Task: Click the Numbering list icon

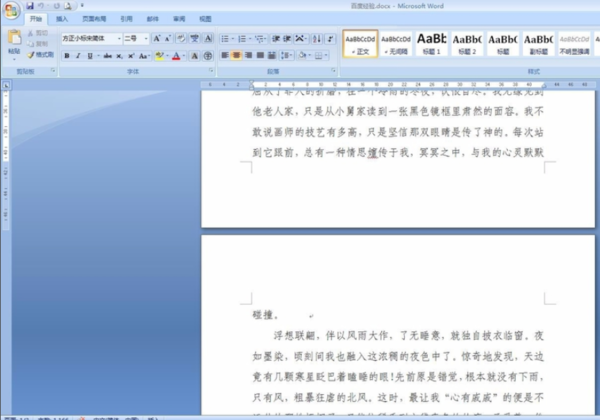Action: 242,39
